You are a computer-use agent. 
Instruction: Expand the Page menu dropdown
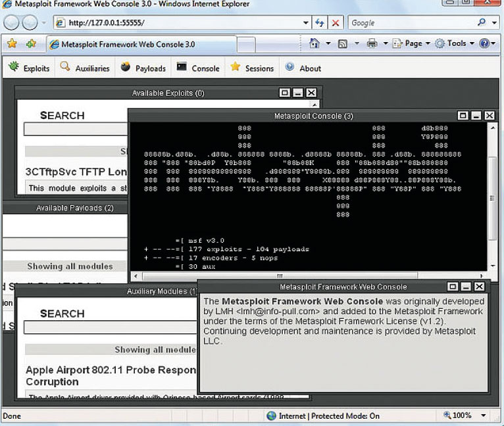[427, 44]
